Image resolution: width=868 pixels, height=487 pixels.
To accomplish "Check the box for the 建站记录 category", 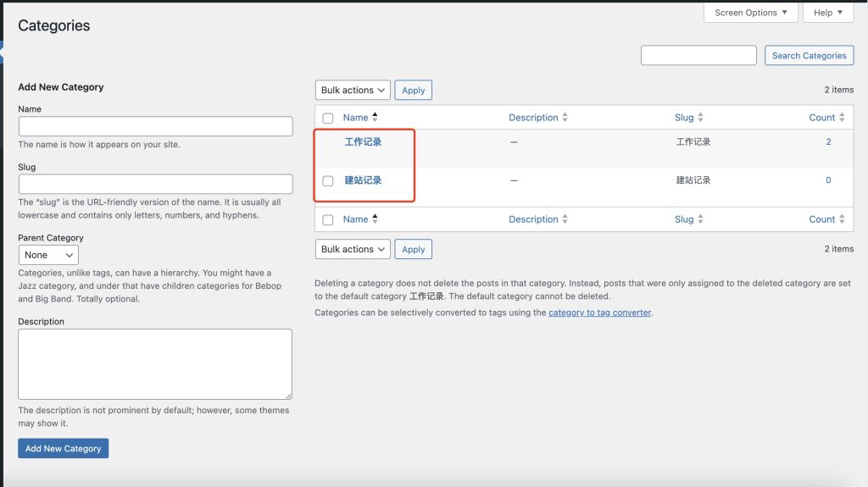I will [328, 181].
